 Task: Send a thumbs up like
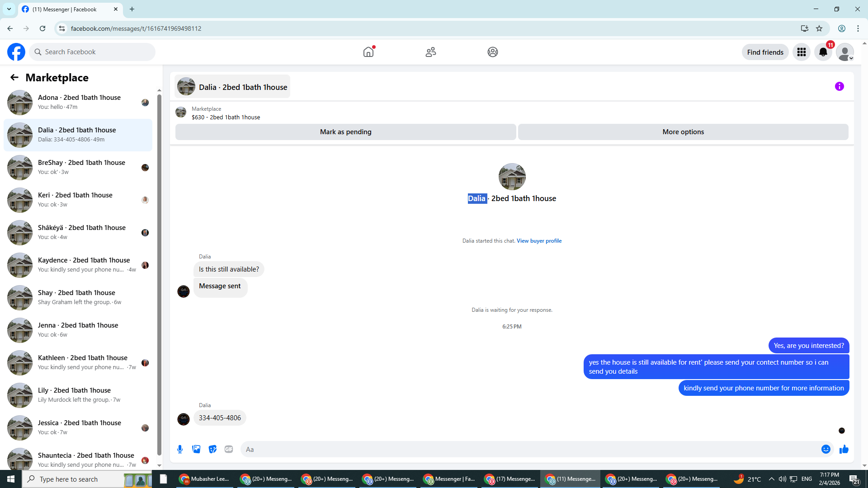(844, 449)
